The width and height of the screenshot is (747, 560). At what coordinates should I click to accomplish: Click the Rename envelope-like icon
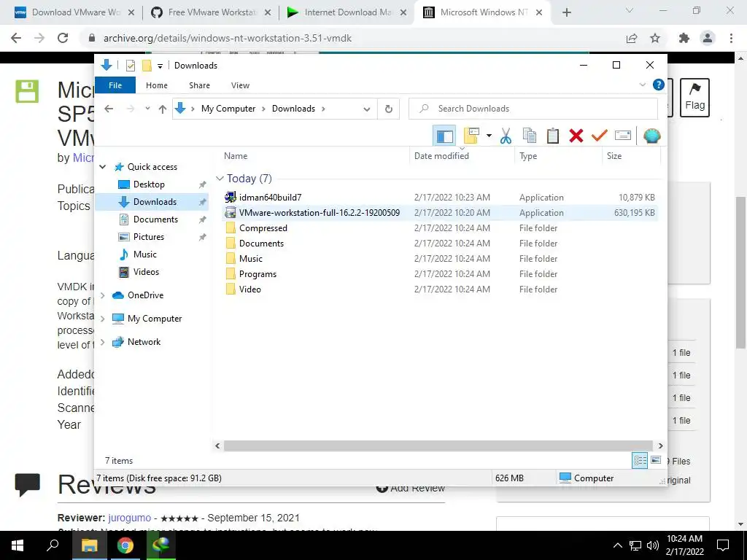coord(623,136)
